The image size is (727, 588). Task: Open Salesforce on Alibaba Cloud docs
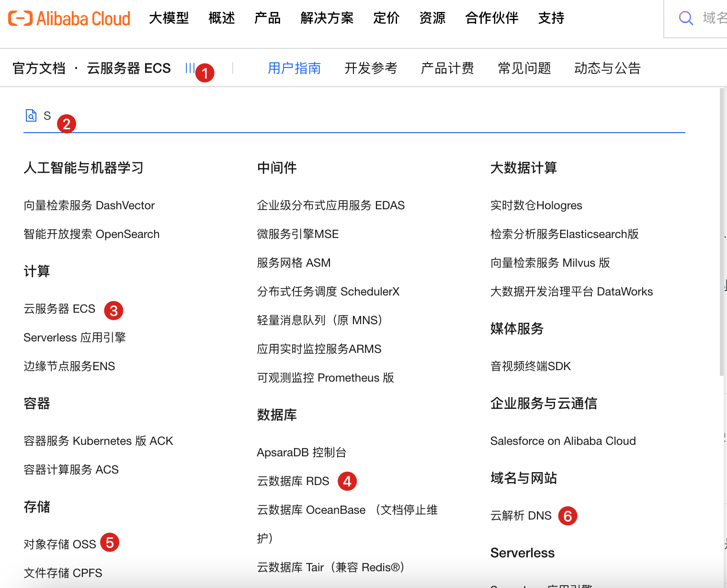[x=563, y=441]
